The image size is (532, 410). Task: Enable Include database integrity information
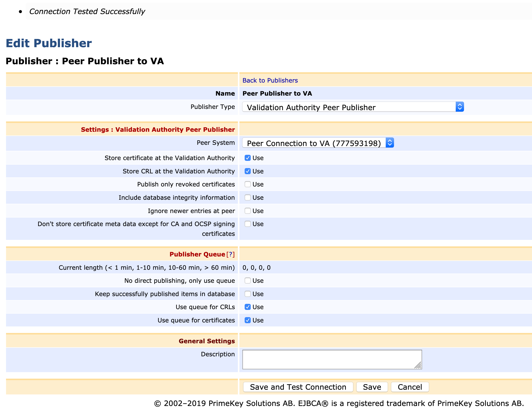pyautogui.click(x=247, y=197)
